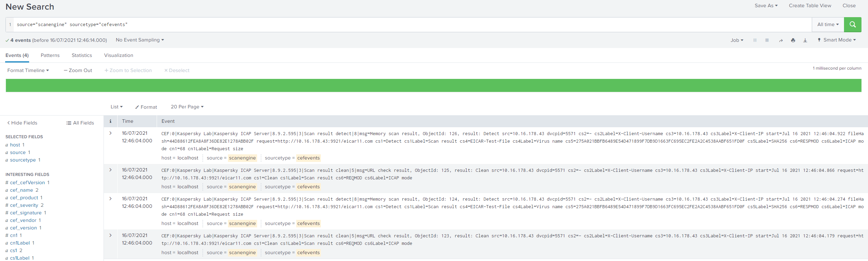Screen dimensions: 868x261
Task: Click the export download icon
Action: pos(805,40)
